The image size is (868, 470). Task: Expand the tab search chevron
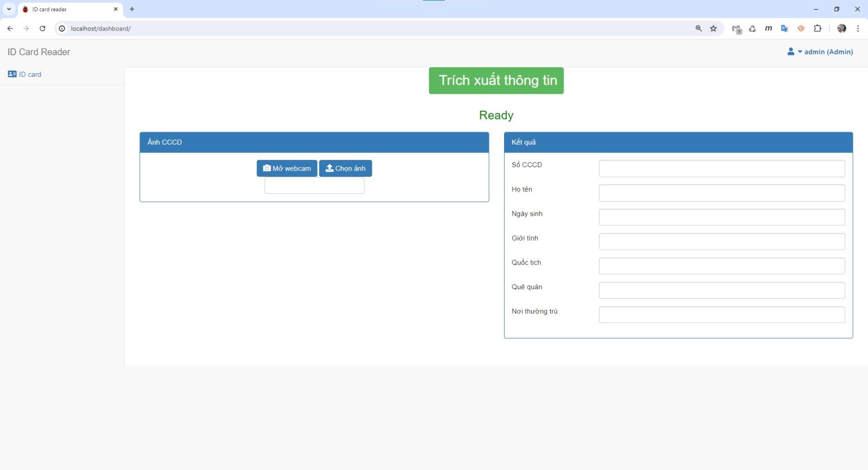pos(9,9)
